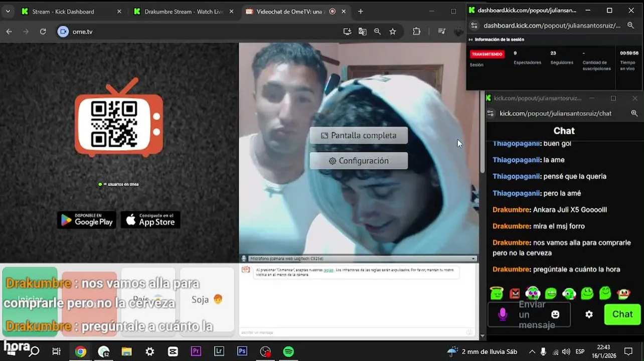The height and width of the screenshot is (361, 644).
Task: Go back in Chrome navigation
Action: point(9,32)
